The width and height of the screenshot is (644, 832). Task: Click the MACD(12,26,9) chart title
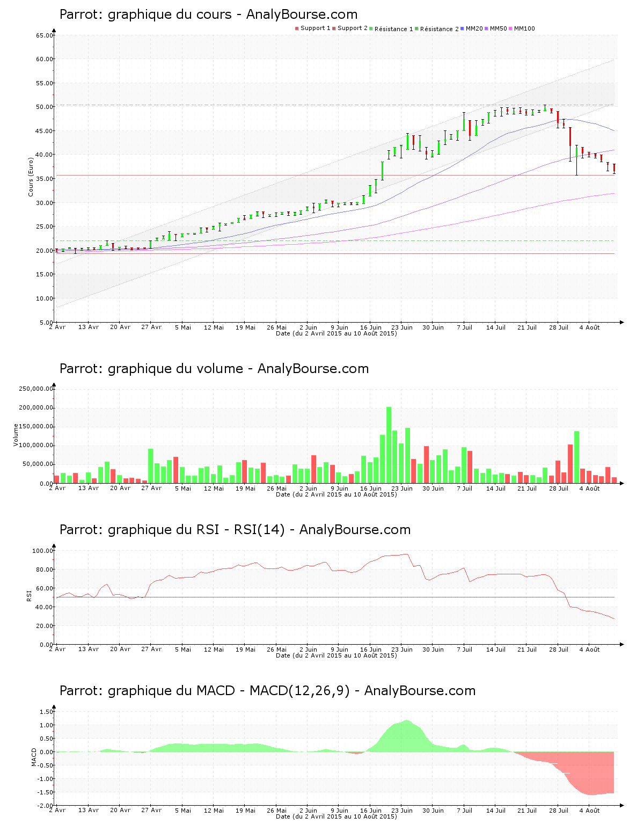tap(267, 691)
